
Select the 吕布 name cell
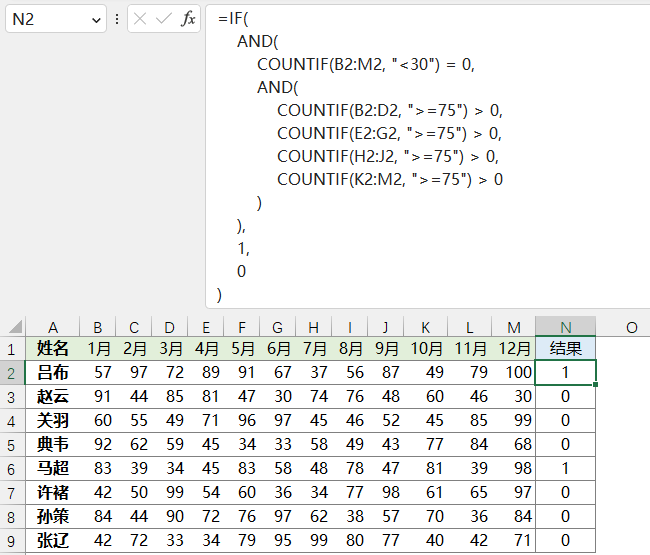click(53, 373)
